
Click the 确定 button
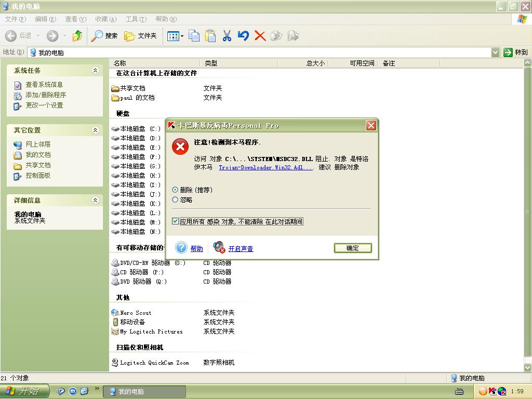click(x=353, y=248)
